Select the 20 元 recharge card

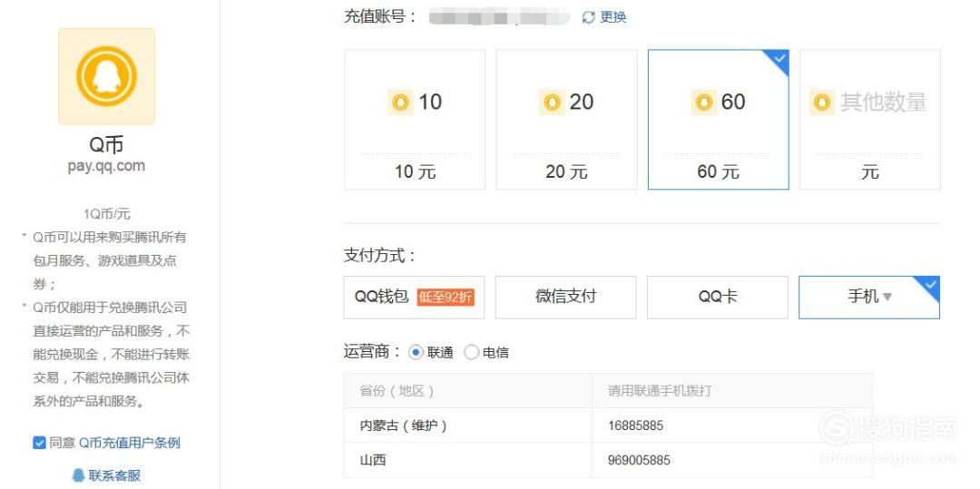[567, 120]
